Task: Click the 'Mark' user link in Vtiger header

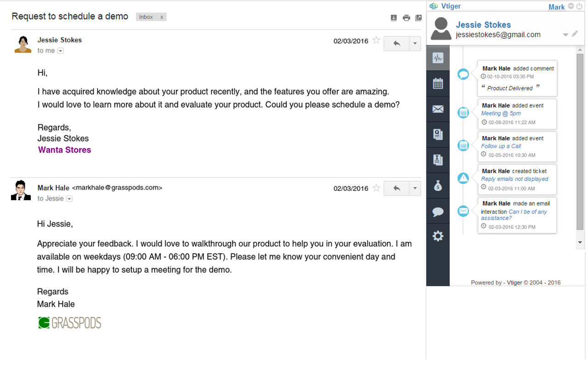Action: (x=557, y=6)
